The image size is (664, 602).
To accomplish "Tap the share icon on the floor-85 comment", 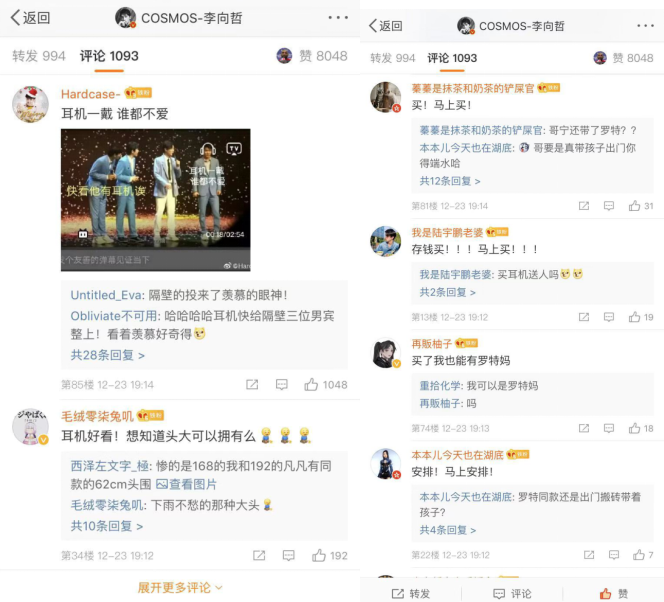I will (x=252, y=384).
